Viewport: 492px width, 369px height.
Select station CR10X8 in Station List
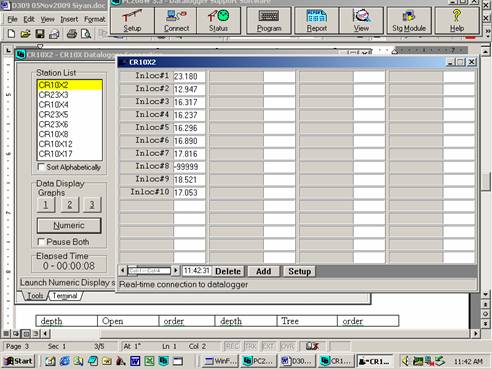coord(69,134)
